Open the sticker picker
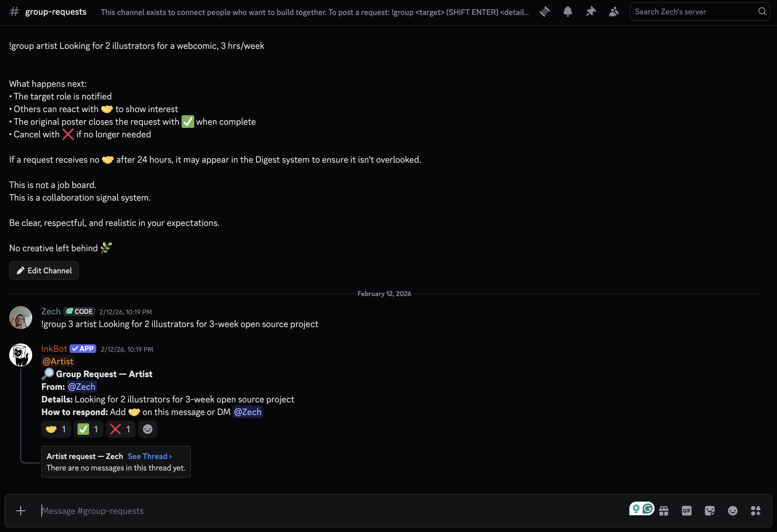The height and width of the screenshot is (532, 777). point(710,511)
